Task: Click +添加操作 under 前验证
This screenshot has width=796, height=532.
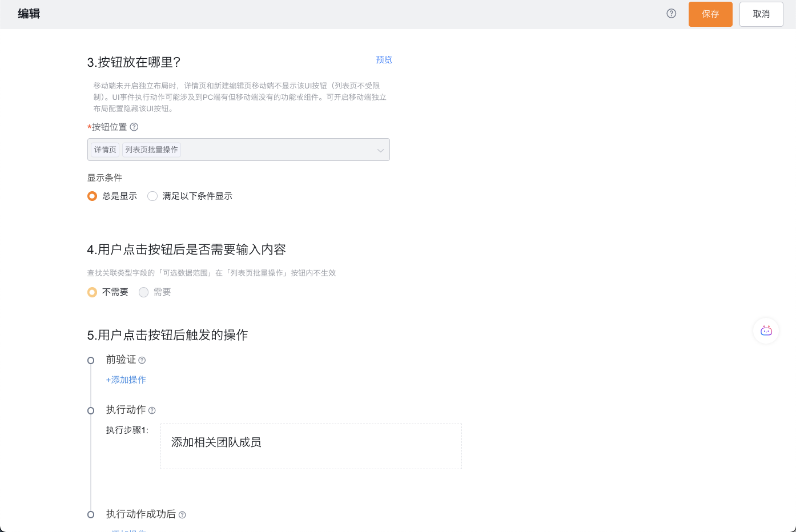Action: [x=126, y=380]
